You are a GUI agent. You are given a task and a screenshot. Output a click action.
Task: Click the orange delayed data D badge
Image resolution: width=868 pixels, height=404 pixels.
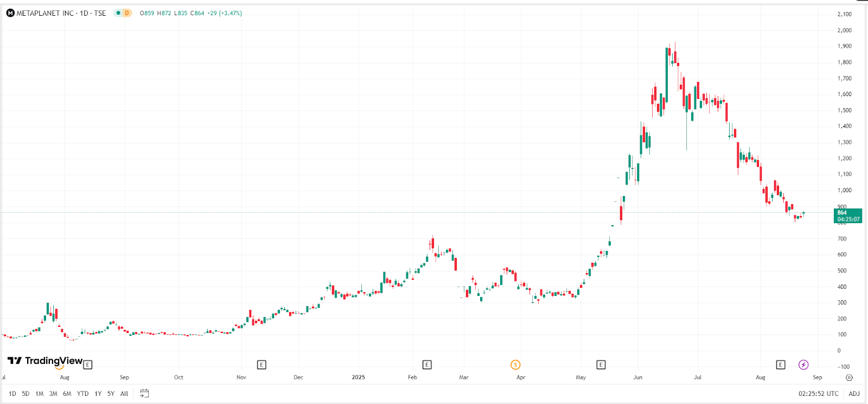pos(127,13)
